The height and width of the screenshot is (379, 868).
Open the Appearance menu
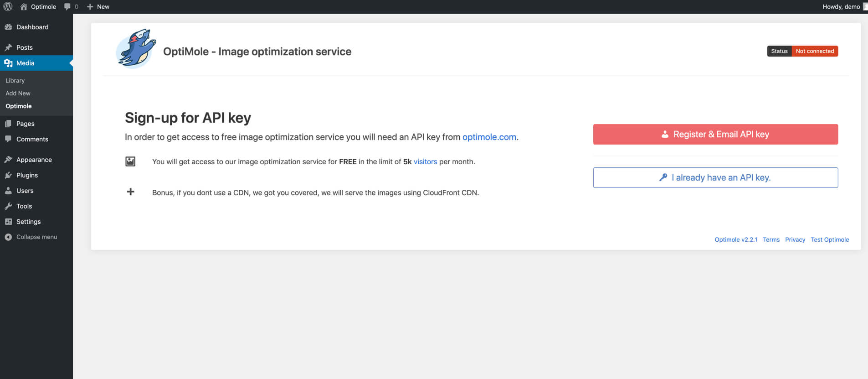36,160
